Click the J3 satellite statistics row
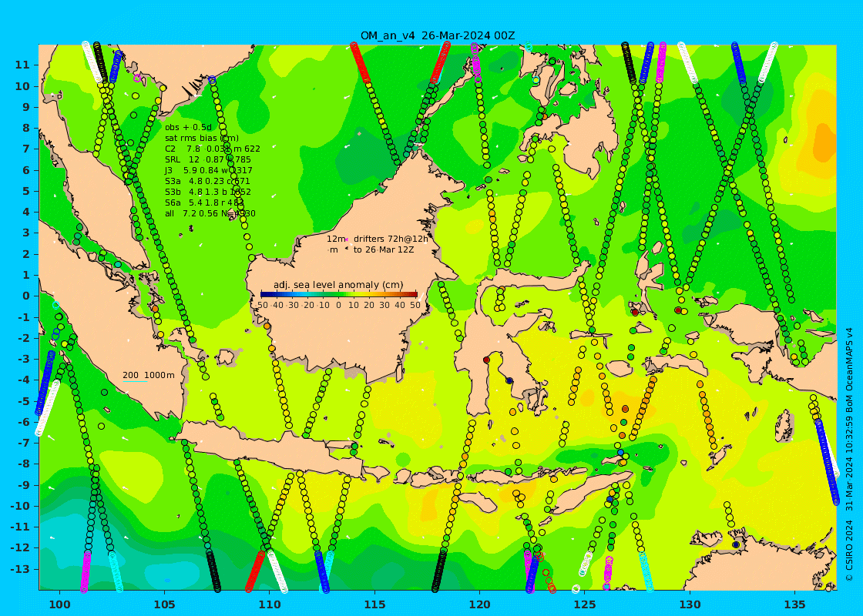The width and height of the screenshot is (863, 616). click(209, 170)
